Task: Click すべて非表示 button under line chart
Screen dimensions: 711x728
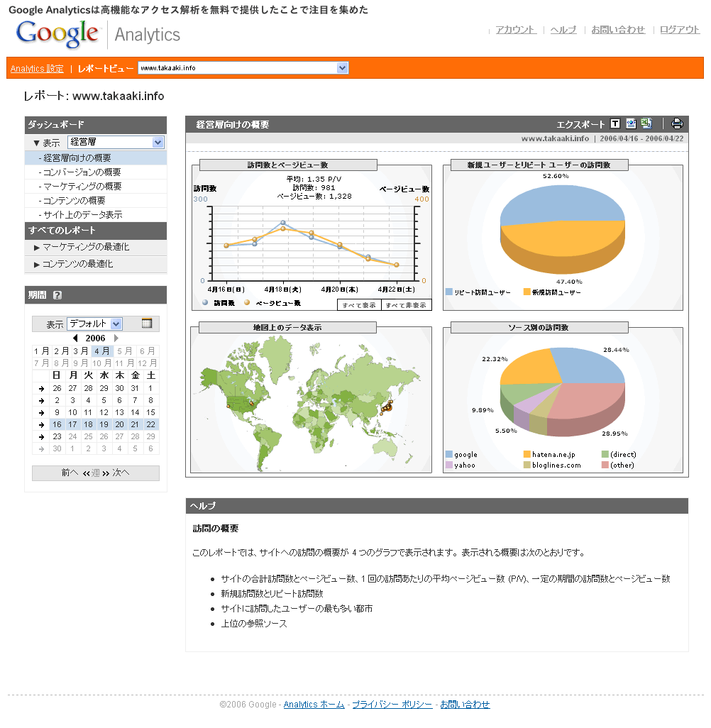Action: click(407, 305)
